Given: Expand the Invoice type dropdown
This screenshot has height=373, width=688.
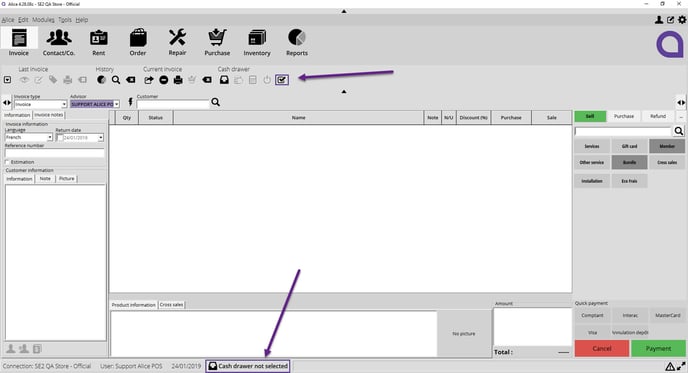Looking at the screenshot, I should click(64, 104).
